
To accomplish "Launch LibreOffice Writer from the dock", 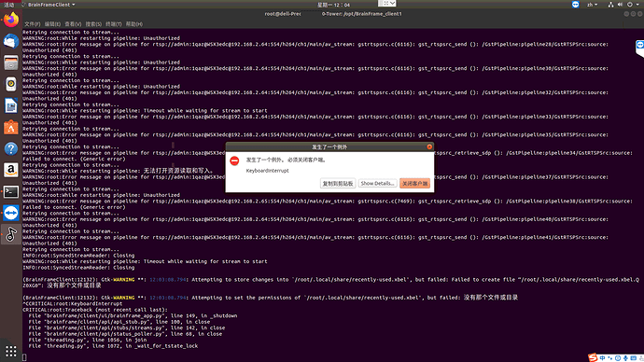I will point(11,105).
